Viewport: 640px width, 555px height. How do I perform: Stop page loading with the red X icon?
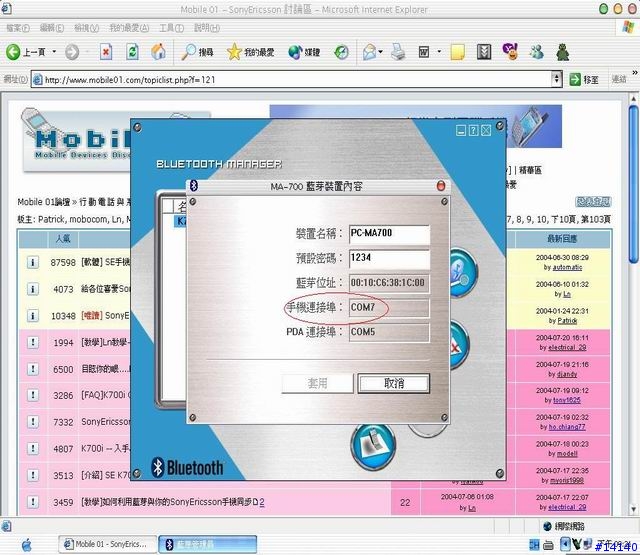click(106, 52)
